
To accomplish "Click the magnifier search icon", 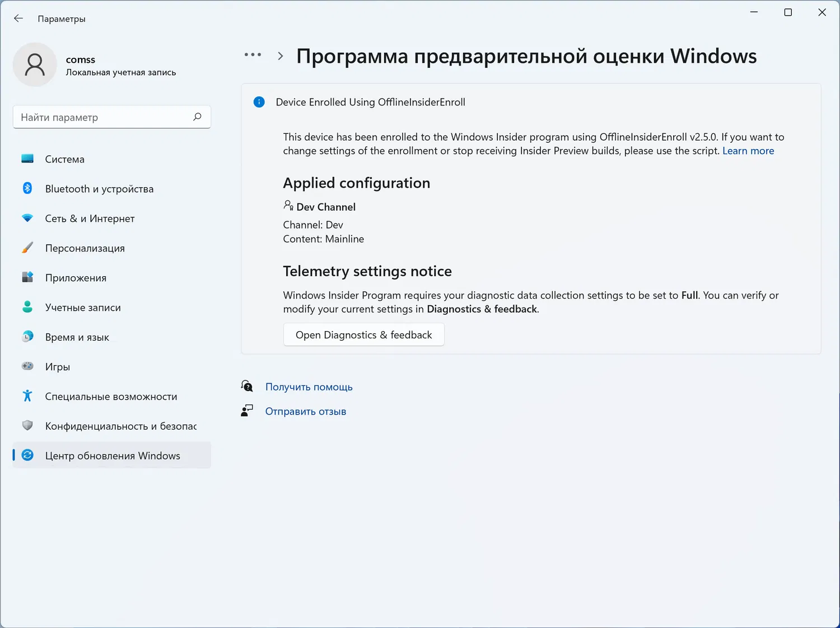I will (x=197, y=117).
